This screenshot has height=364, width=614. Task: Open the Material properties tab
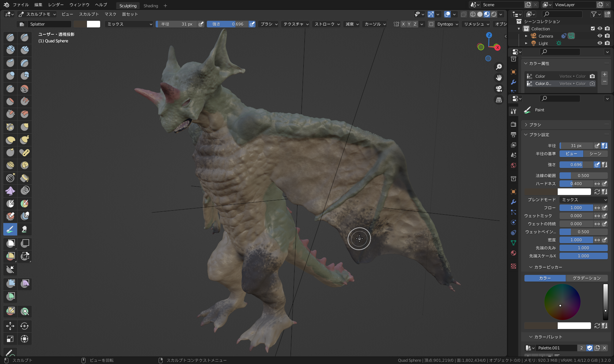[513, 253]
